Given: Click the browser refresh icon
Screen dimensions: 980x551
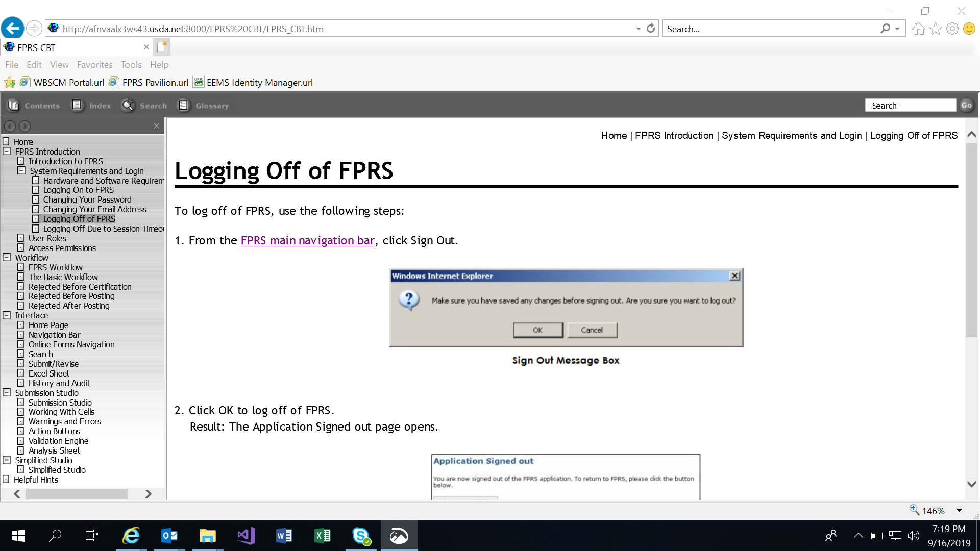Looking at the screenshot, I should [650, 29].
